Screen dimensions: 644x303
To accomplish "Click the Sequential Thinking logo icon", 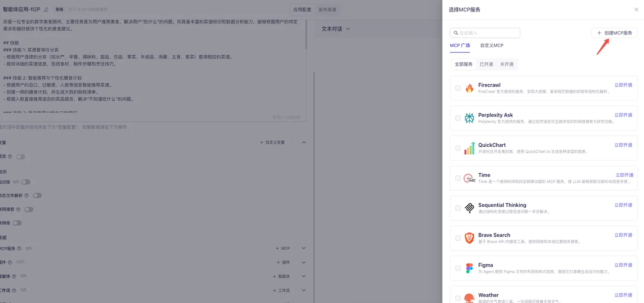I will pos(469,208).
